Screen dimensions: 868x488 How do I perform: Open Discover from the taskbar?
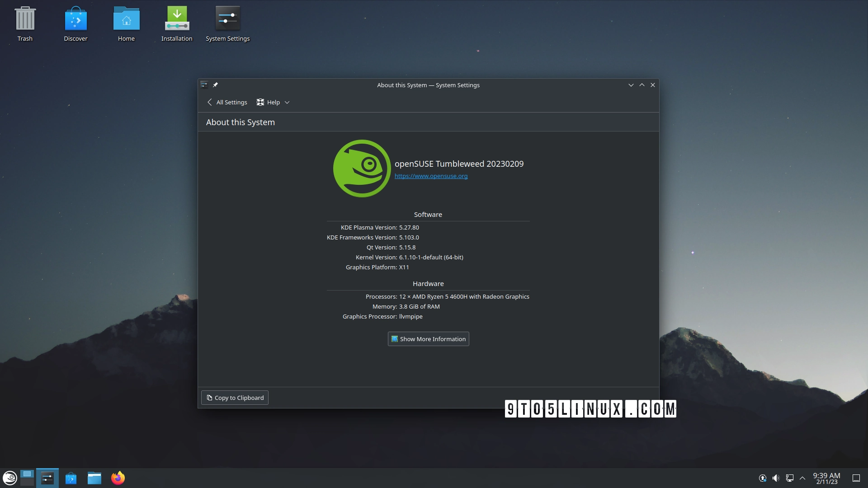point(71,478)
